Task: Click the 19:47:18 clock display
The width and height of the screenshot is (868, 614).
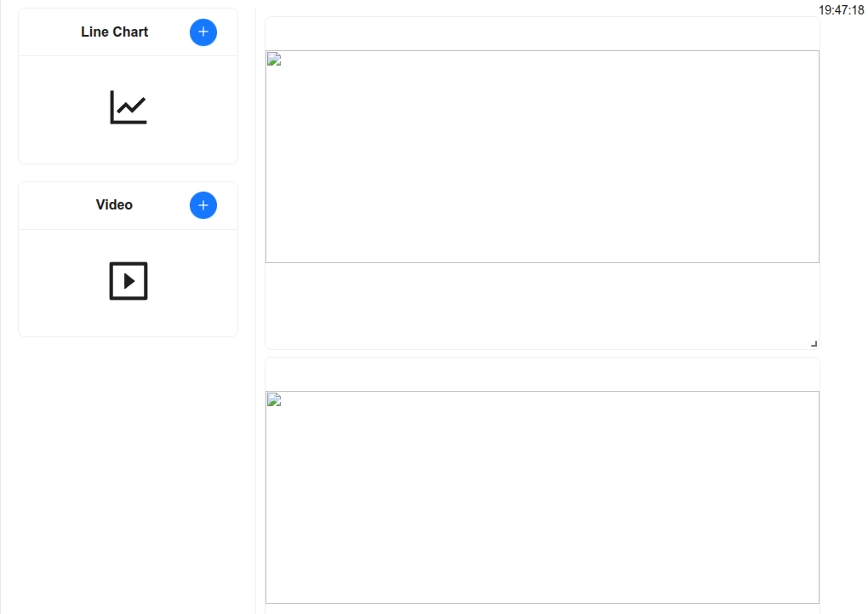Action: (841, 10)
